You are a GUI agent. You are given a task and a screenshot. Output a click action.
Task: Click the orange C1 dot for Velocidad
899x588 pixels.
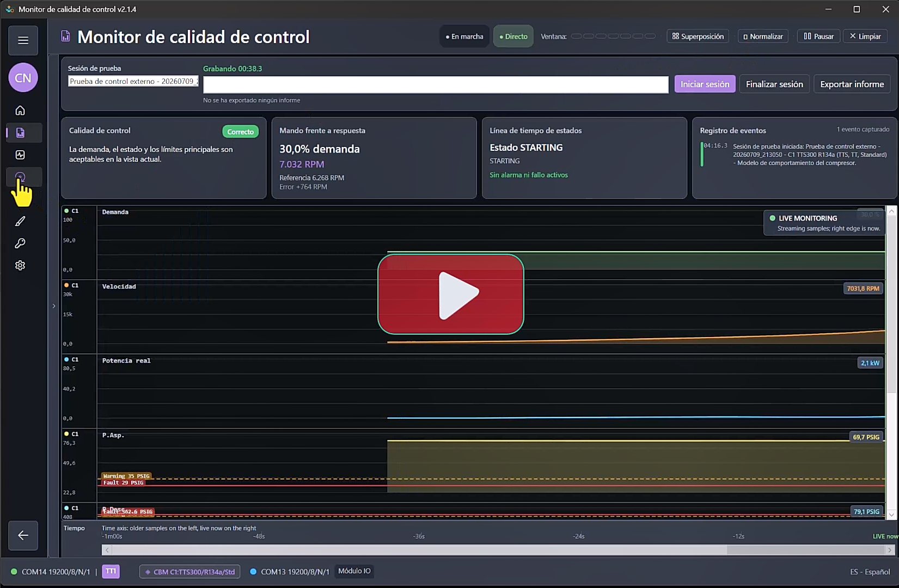click(66, 285)
